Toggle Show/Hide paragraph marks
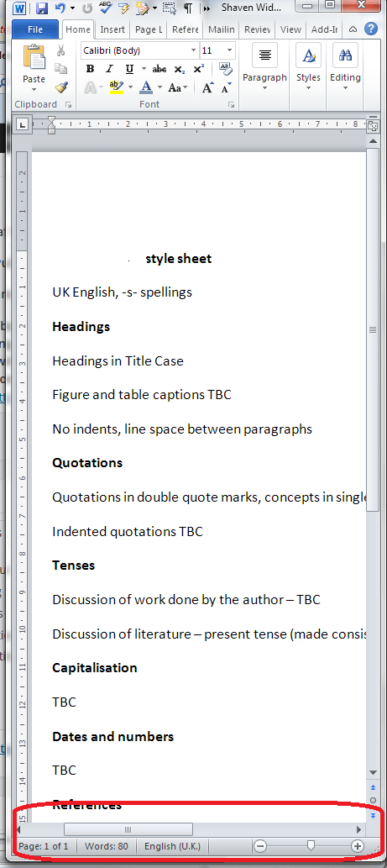This screenshot has height=868, width=387. [x=189, y=8]
